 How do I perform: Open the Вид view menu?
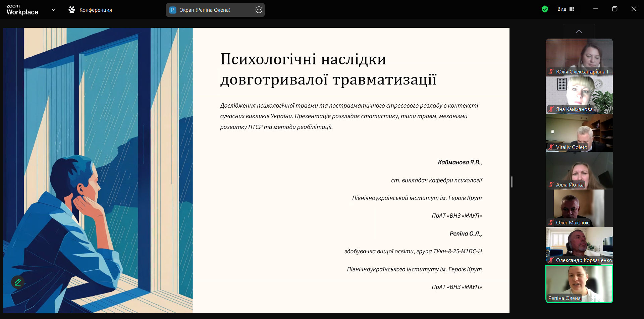pos(562,9)
